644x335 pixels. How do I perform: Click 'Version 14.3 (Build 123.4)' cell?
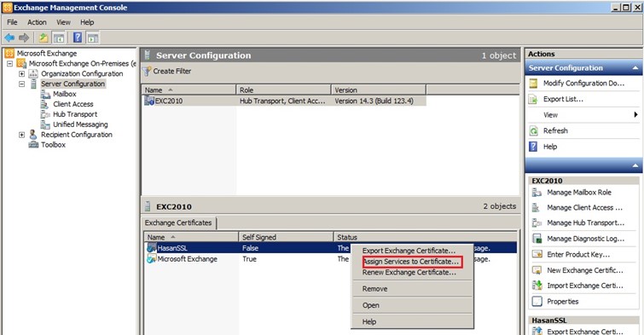(374, 101)
